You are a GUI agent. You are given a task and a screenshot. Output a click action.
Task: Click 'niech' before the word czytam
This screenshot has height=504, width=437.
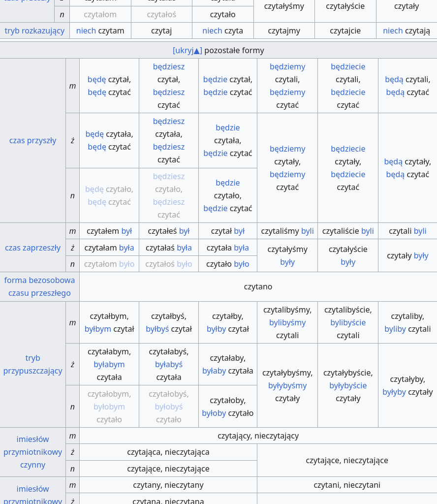86,31
